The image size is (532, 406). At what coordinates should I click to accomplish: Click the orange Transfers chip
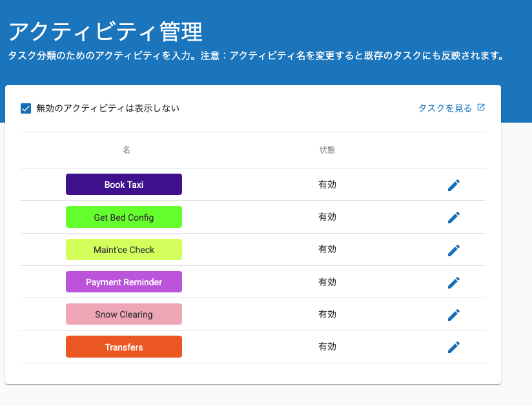coord(124,347)
